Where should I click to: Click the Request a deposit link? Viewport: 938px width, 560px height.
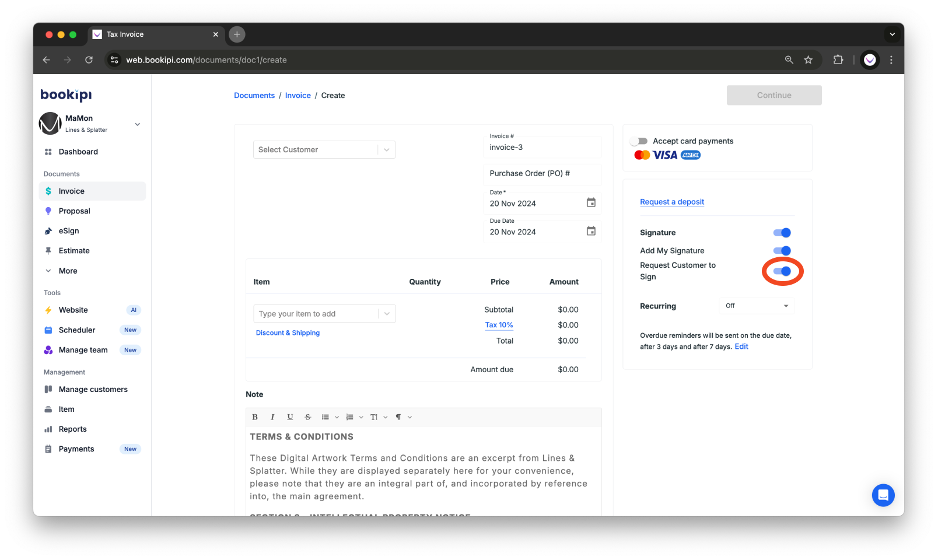click(671, 201)
